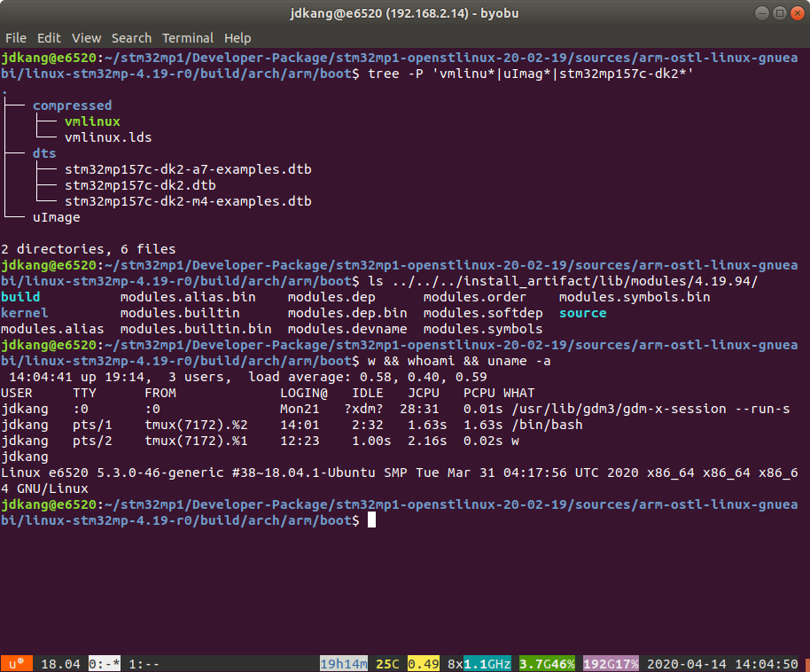Click the pts/2 session row
This screenshot has height=672, width=810.
pyautogui.click(x=260, y=441)
